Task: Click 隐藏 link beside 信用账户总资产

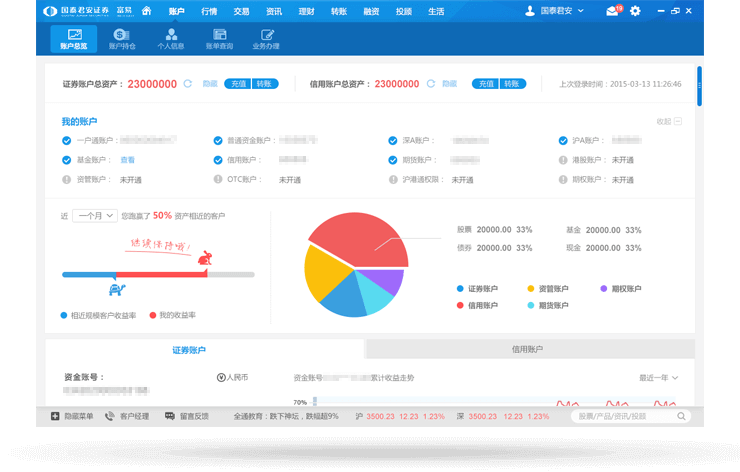Action: pos(450,84)
